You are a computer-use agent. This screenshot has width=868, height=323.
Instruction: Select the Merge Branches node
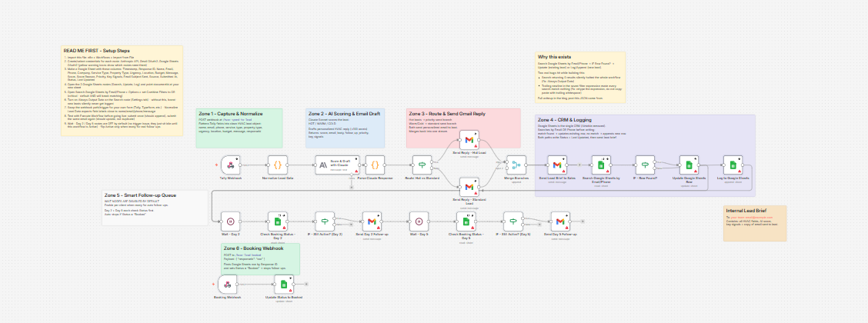(517, 165)
